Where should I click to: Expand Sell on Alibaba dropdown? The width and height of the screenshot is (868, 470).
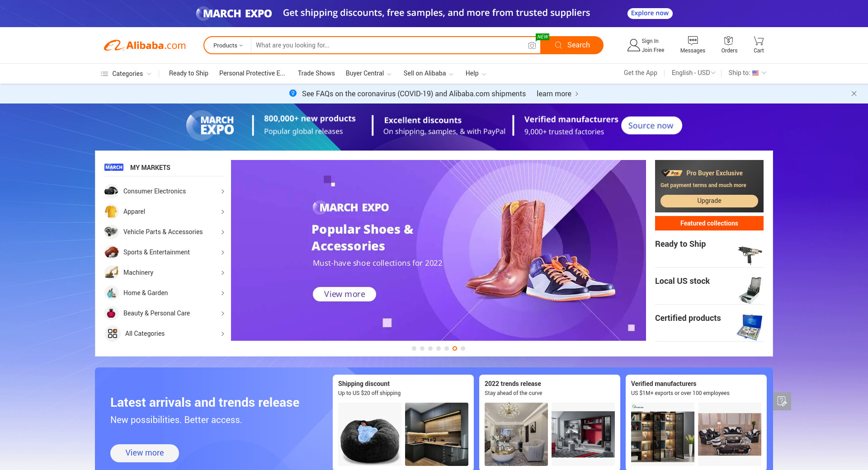[x=451, y=74]
